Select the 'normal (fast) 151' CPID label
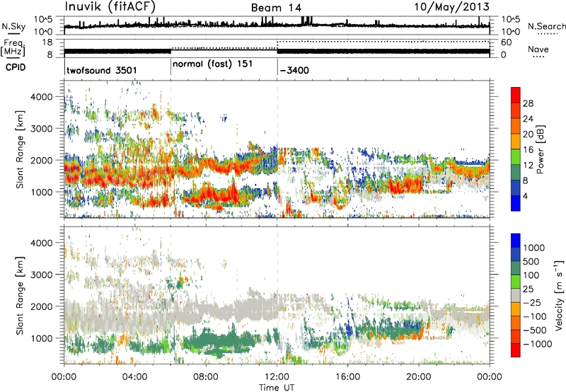The image size is (566, 392). [213, 64]
